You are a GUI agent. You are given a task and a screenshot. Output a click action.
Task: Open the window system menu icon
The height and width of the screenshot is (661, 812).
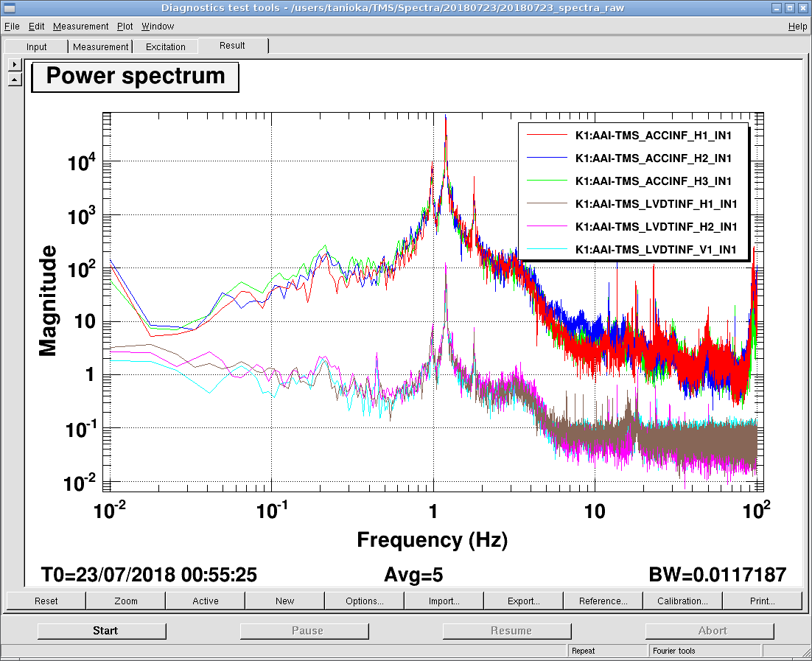(10, 8)
